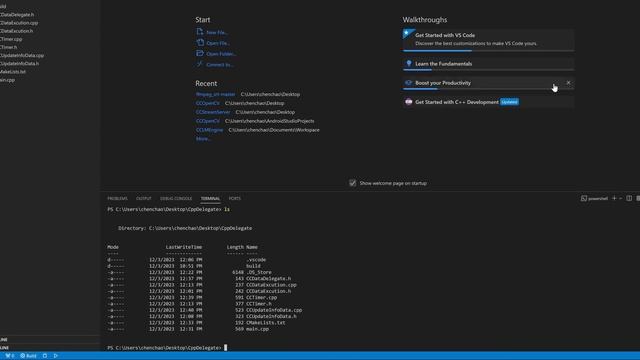The image size is (640, 360).
Task: Open Get Started with C++ Development walkthrough
Action: [x=489, y=102]
